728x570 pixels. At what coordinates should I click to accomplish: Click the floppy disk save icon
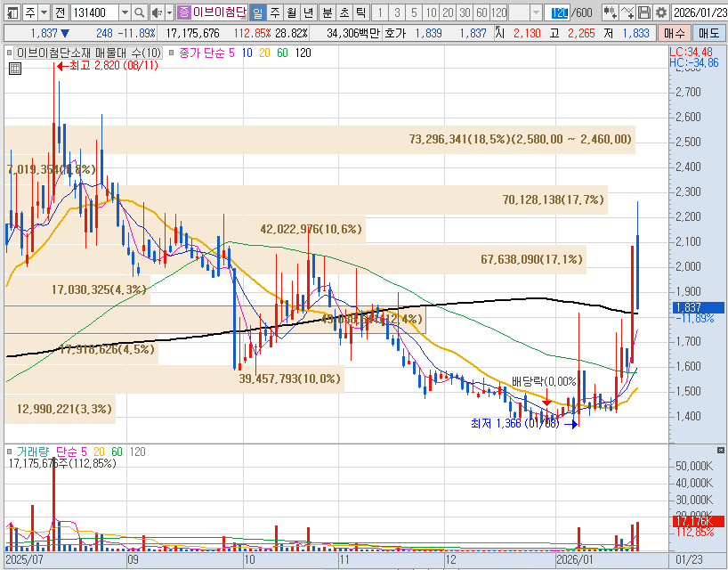click(x=644, y=12)
